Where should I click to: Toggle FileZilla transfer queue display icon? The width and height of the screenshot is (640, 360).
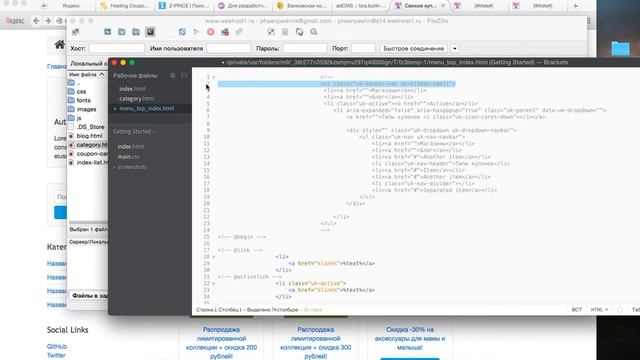point(150,32)
